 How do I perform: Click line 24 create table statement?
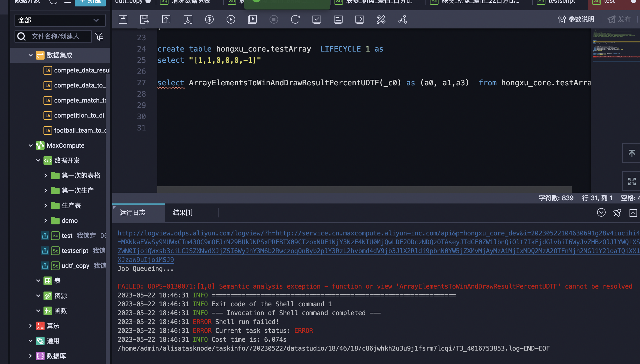tap(270, 49)
